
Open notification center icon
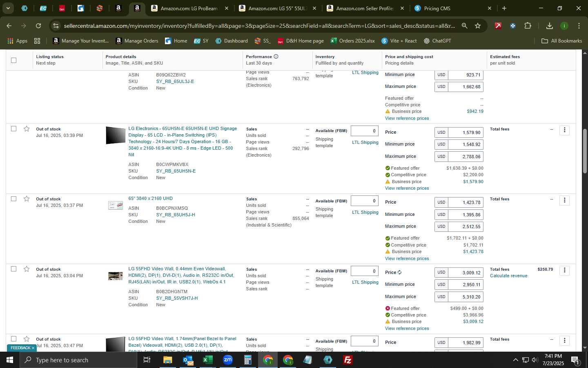coord(575,360)
